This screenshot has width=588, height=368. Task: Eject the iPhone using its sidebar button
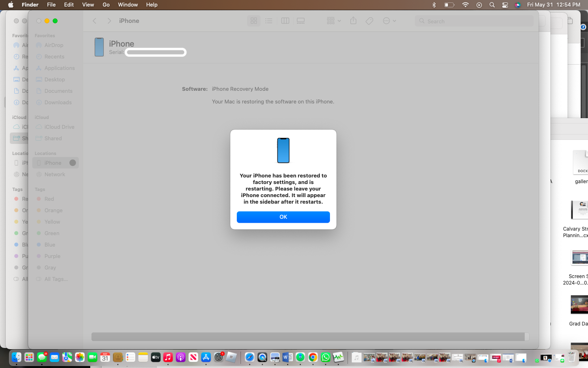(x=72, y=162)
